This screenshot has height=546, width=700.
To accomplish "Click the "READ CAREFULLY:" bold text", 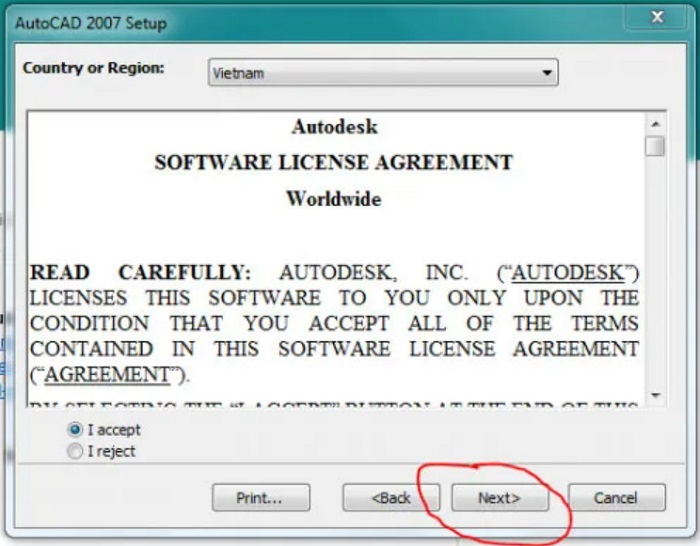I will (x=140, y=273).
